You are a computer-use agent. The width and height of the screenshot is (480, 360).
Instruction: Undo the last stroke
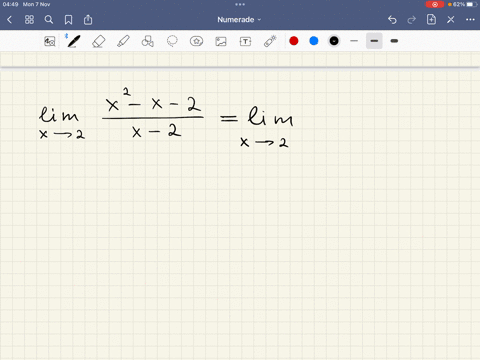(x=392, y=20)
